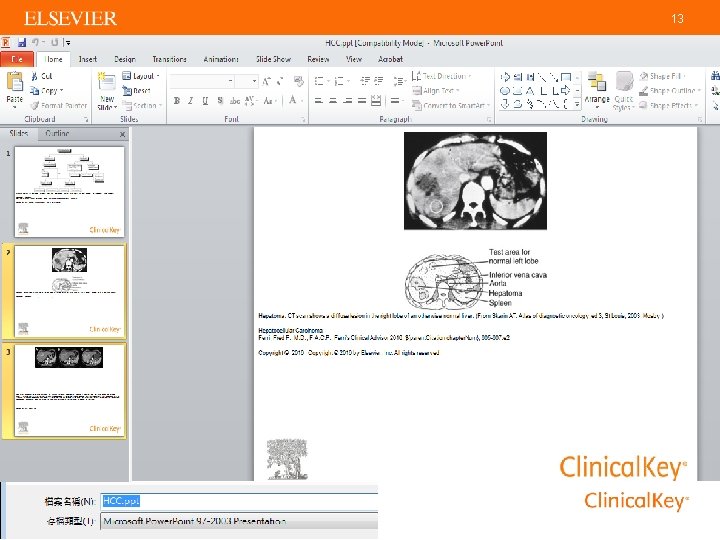Viewport: 720px width, 540px height.
Task: Open the Shape Outline color menu
Action: point(670,90)
